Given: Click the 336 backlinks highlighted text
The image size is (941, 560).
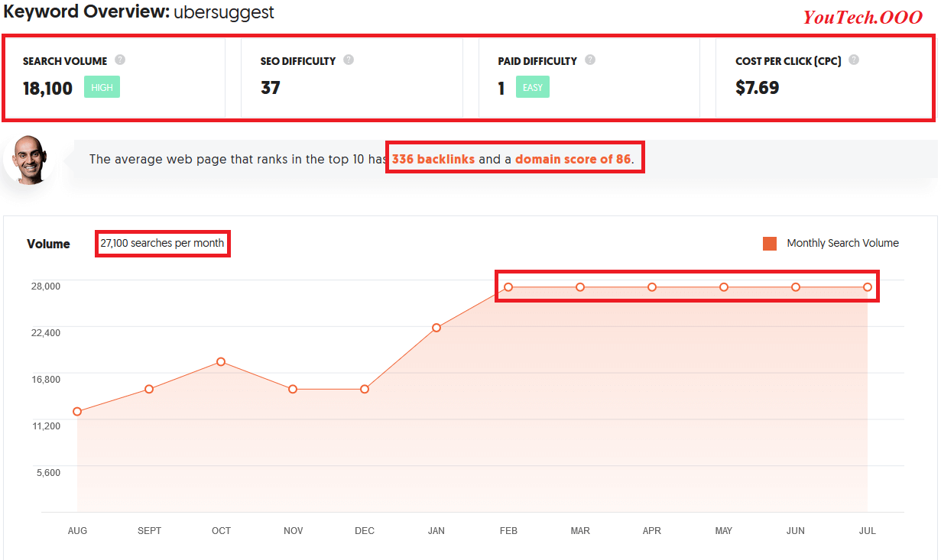Looking at the screenshot, I should (433, 160).
